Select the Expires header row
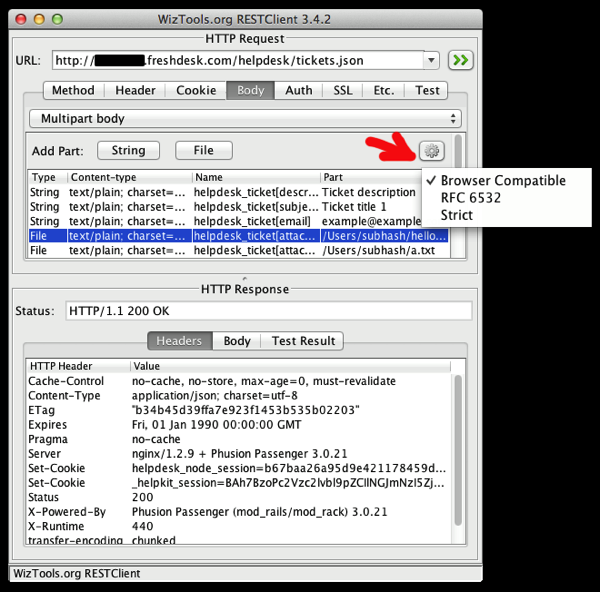This screenshot has height=592, width=600. pyautogui.click(x=239, y=425)
